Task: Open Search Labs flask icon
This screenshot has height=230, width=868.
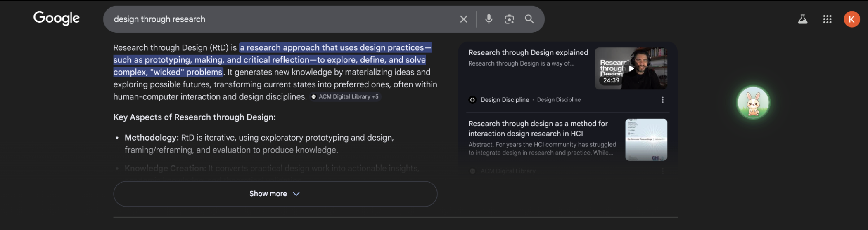Action: [803, 19]
